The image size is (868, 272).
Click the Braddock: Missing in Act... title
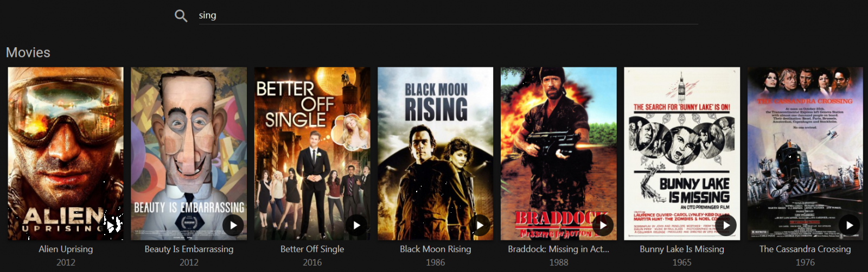coord(559,249)
